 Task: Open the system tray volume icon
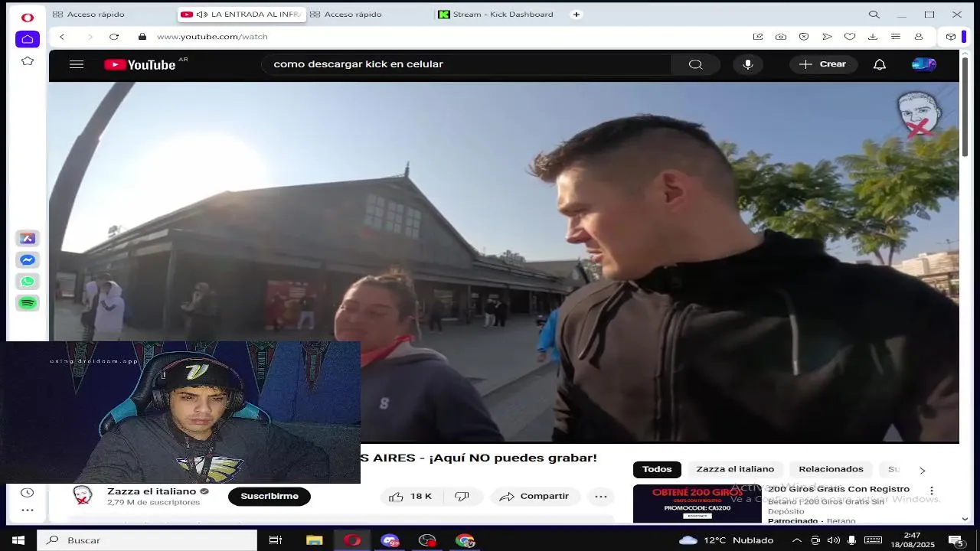click(x=834, y=540)
